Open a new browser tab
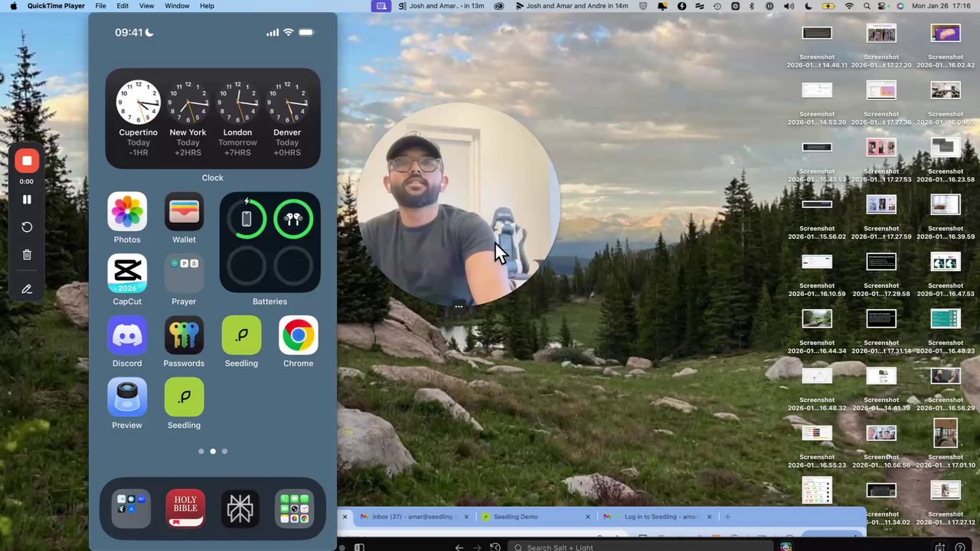The width and height of the screenshot is (980, 551). tap(727, 517)
